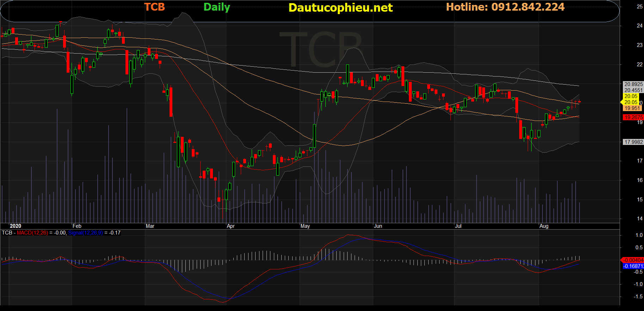Click the gray 17.9982 lower band tag
This screenshot has height=311, width=644.
tap(633, 142)
